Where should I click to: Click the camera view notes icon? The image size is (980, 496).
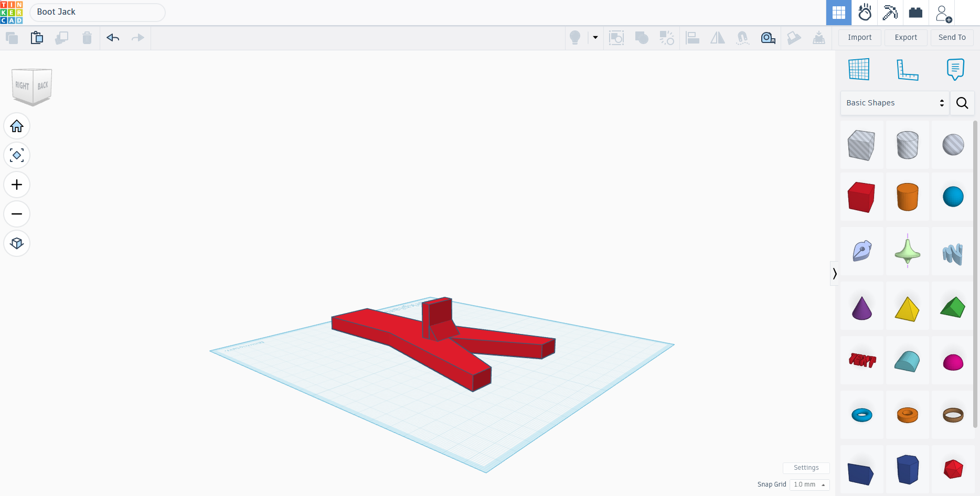[x=768, y=38]
